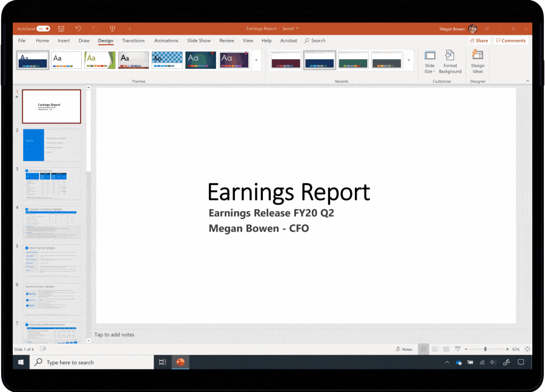This screenshot has height=392, width=545.
Task: Switch to Slide Sorter view in status bar
Action: 435,349
